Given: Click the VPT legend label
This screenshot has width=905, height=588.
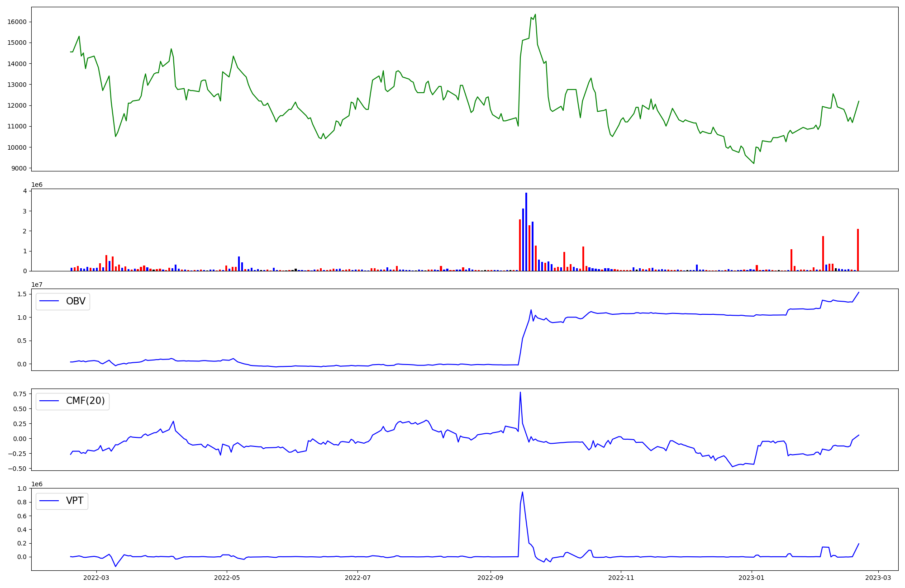Looking at the screenshot, I should (x=75, y=501).
